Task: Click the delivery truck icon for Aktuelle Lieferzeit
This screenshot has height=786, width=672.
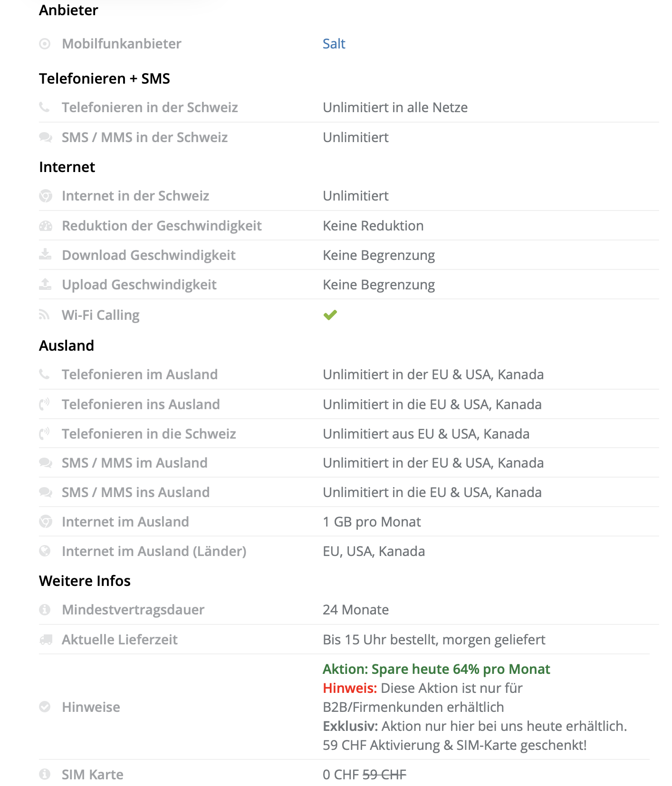Action: pos(46,640)
